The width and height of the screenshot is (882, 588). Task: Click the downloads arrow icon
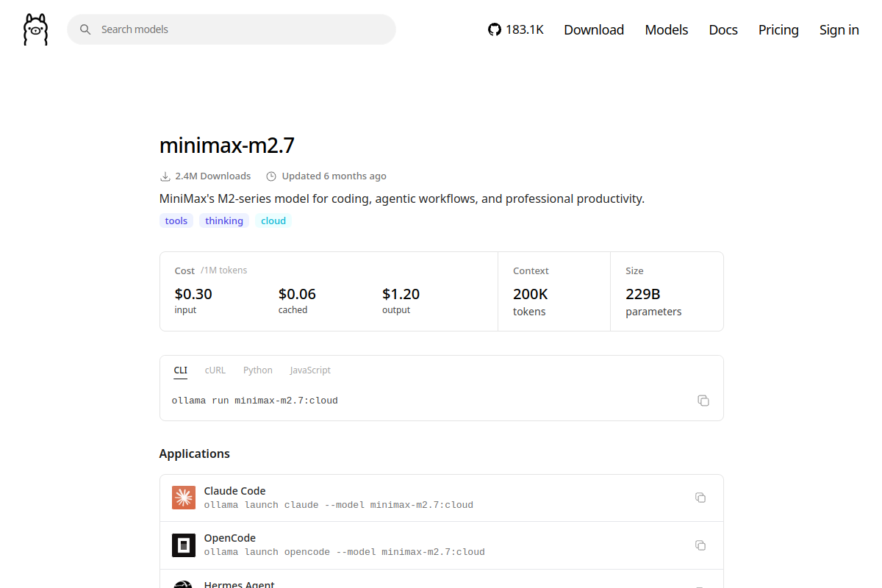tap(165, 176)
